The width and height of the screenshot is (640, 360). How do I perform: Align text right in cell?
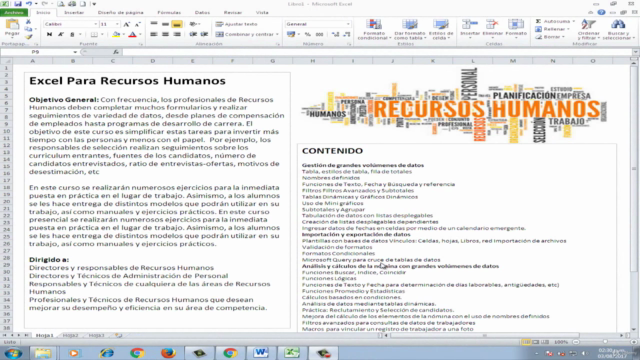click(177, 34)
